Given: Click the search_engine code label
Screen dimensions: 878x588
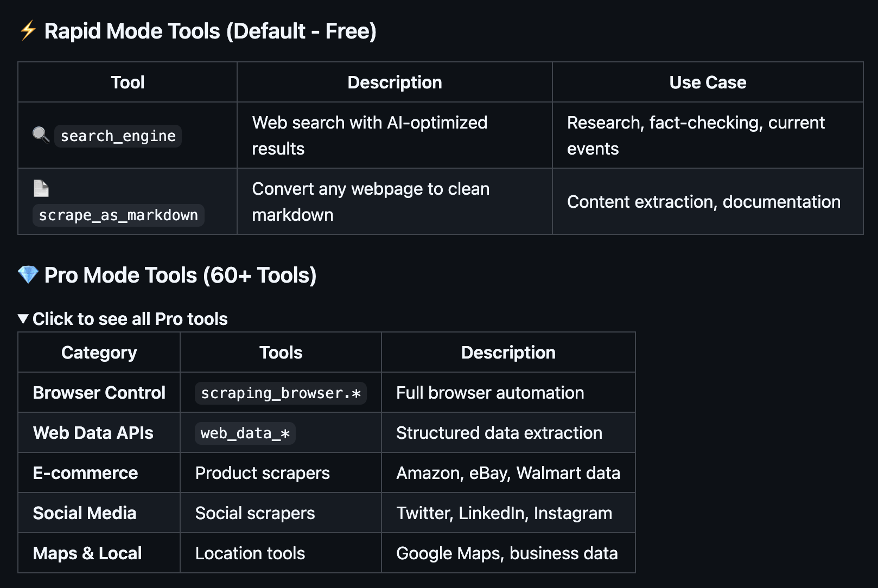Looking at the screenshot, I should 118,136.
